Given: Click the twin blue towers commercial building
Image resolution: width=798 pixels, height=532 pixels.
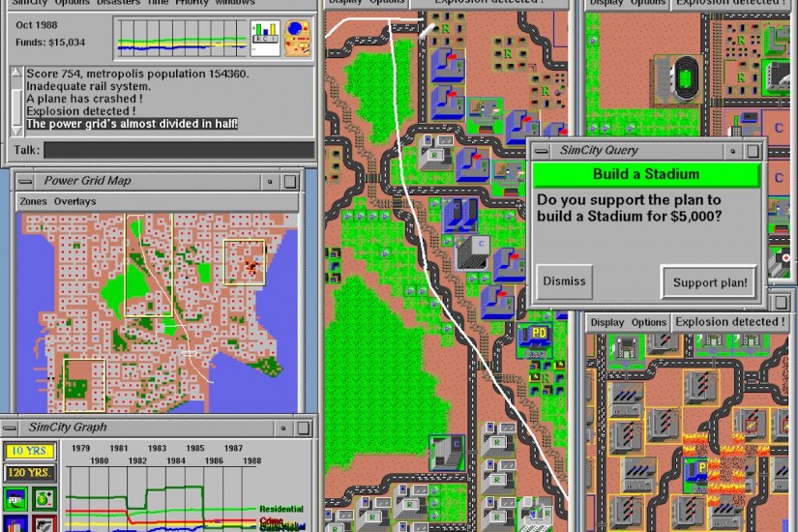Looking at the screenshot, I should pos(460,215).
